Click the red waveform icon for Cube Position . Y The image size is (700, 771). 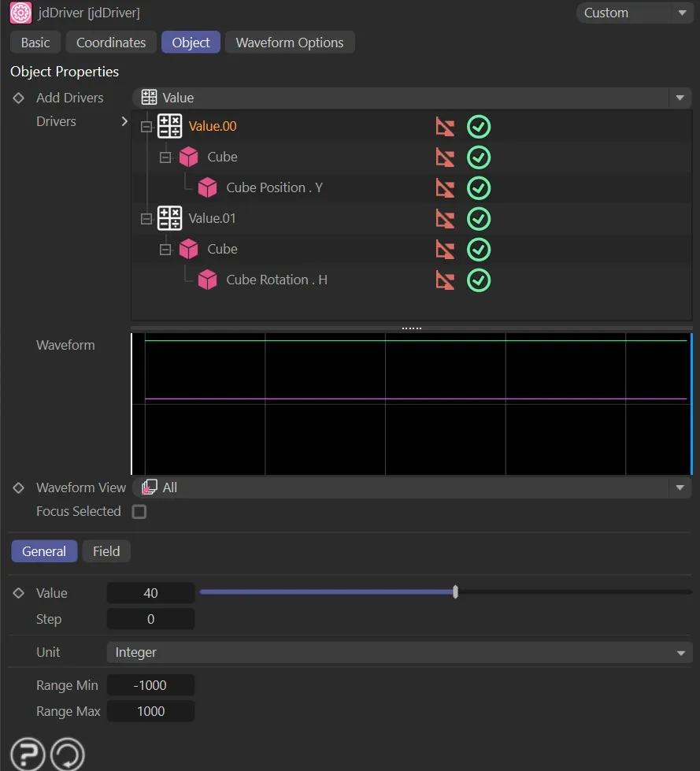(x=445, y=187)
